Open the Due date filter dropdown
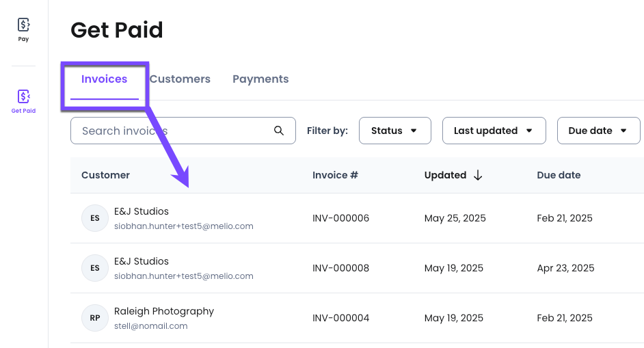 tap(598, 131)
